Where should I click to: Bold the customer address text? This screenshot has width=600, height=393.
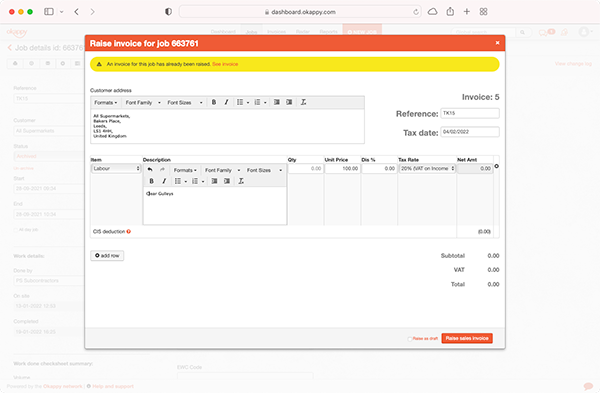pos(214,102)
